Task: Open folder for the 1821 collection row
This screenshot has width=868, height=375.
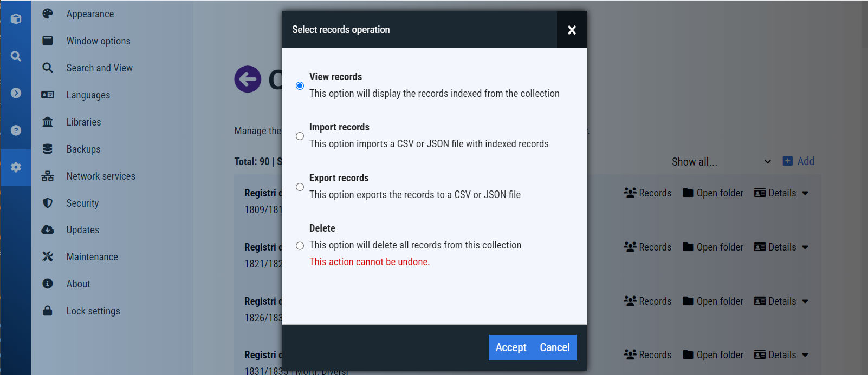Action: [713, 247]
